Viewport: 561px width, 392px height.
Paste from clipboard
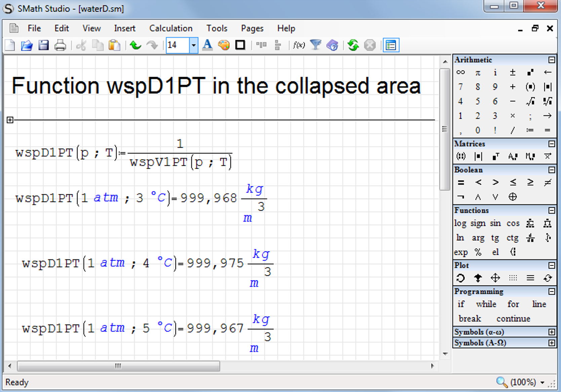click(x=114, y=45)
